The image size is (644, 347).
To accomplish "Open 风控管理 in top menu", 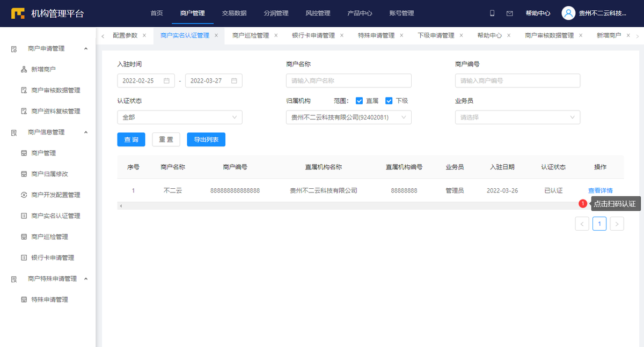I will [x=318, y=13].
